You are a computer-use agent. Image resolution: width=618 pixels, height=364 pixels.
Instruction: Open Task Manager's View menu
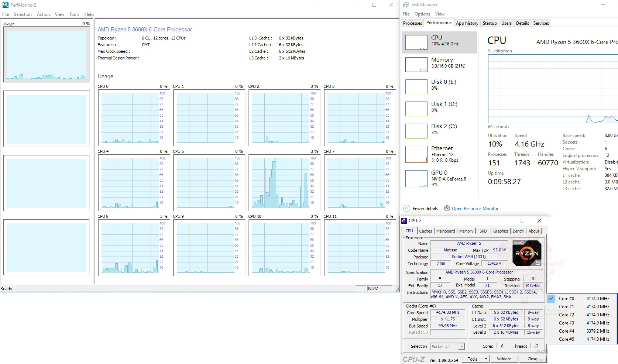[x=440, y=14]
